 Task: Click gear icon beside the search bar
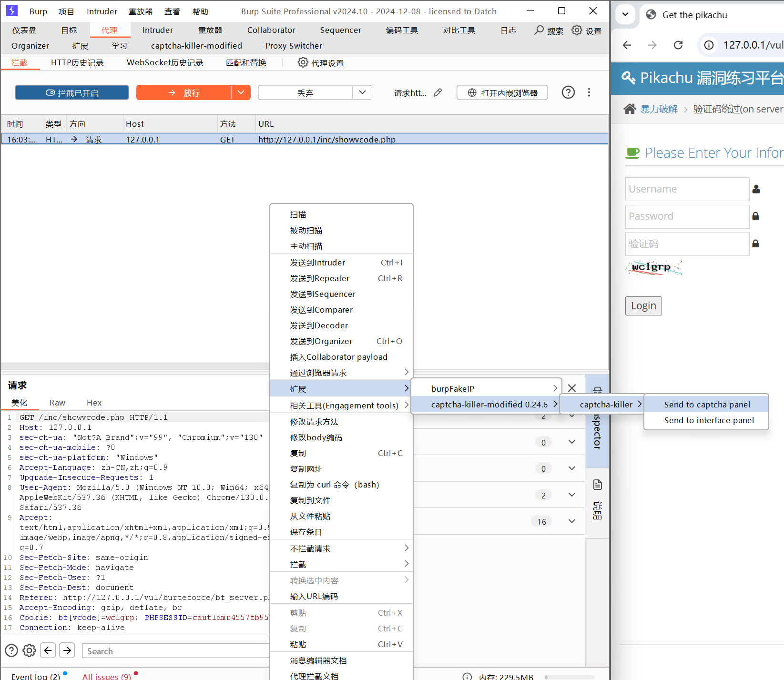click(x=30, y=650)
